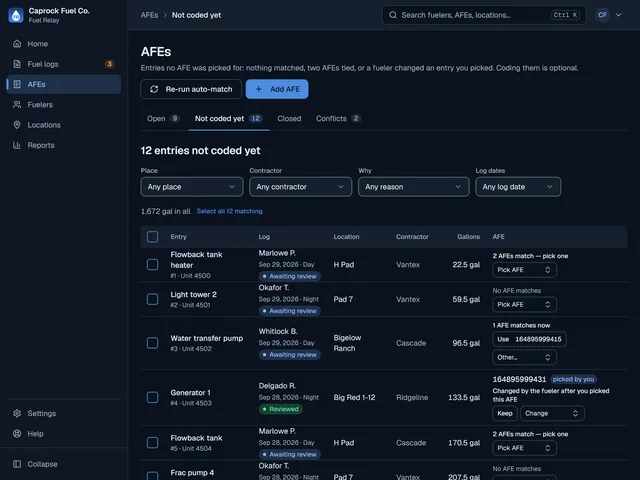Click Keep for Generator 1
Viewport: 640px width, 480px height.
point(505,413)
